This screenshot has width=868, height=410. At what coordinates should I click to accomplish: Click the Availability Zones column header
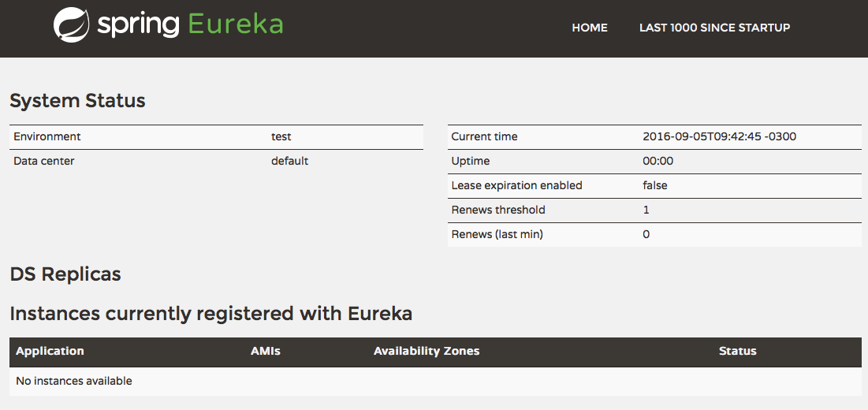[x=427, y=351]
